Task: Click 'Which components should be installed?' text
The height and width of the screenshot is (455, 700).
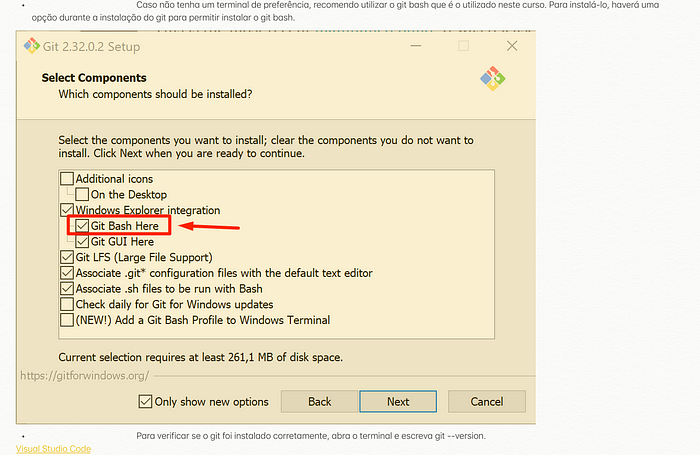Action: (155, 94)
